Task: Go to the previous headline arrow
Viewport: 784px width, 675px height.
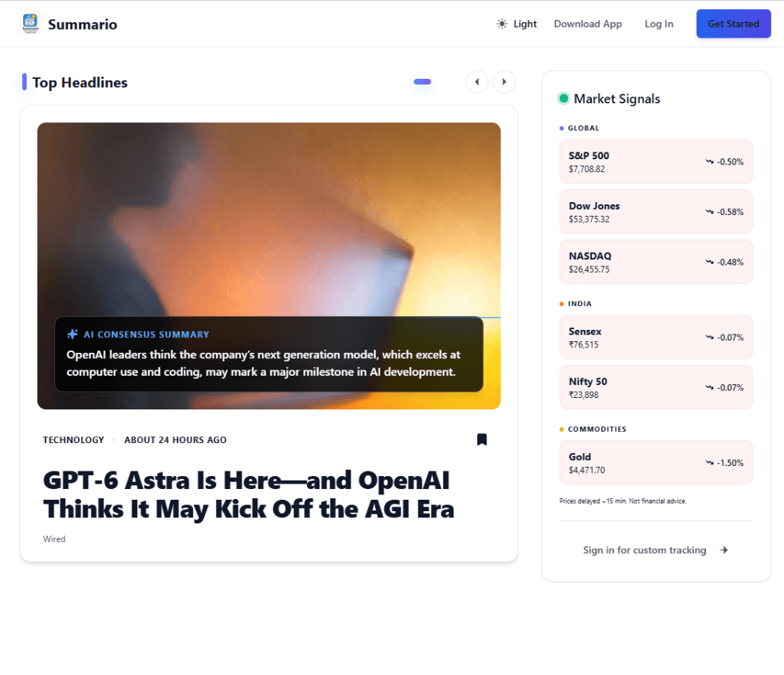Action: [x=477, y=81]
